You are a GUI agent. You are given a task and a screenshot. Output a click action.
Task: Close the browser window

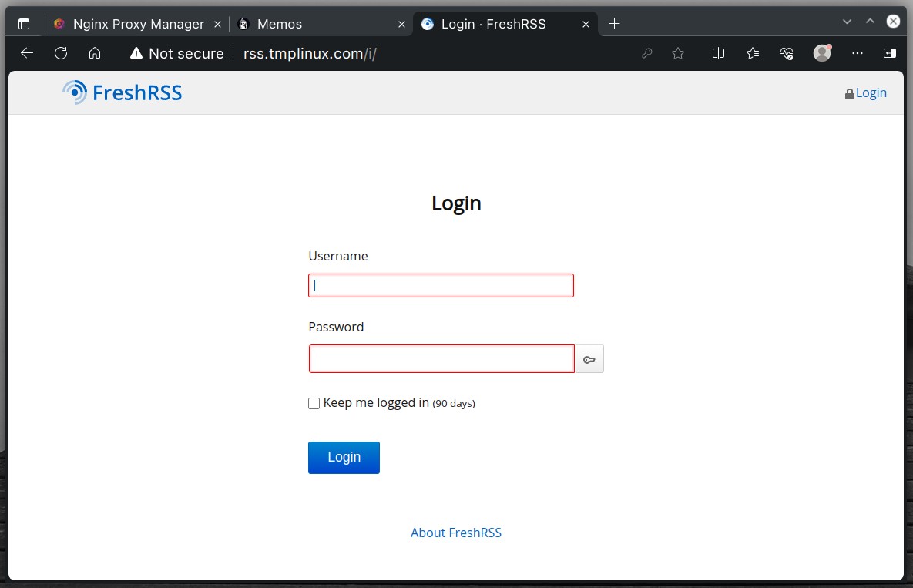pyautogui.click(x=893, y=21)
